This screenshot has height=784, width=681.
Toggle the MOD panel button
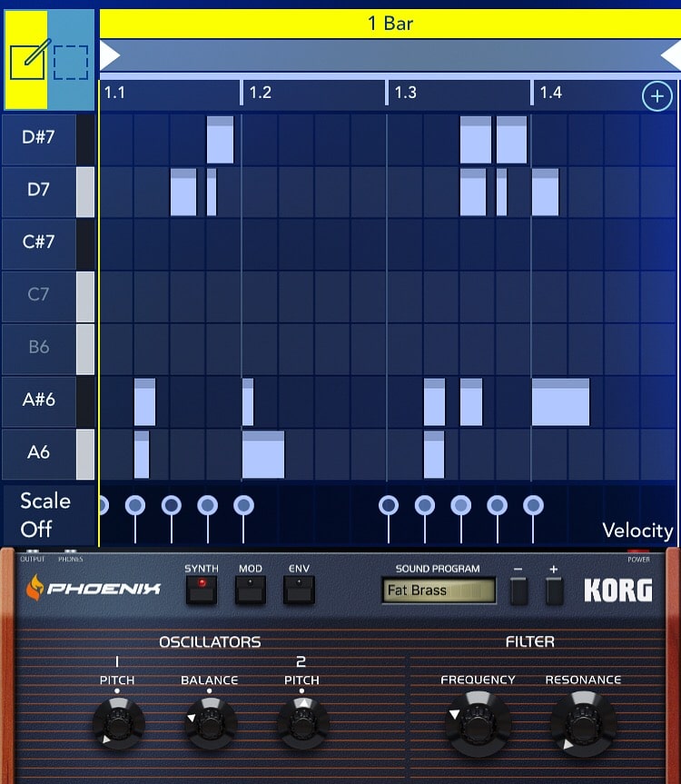250,591
